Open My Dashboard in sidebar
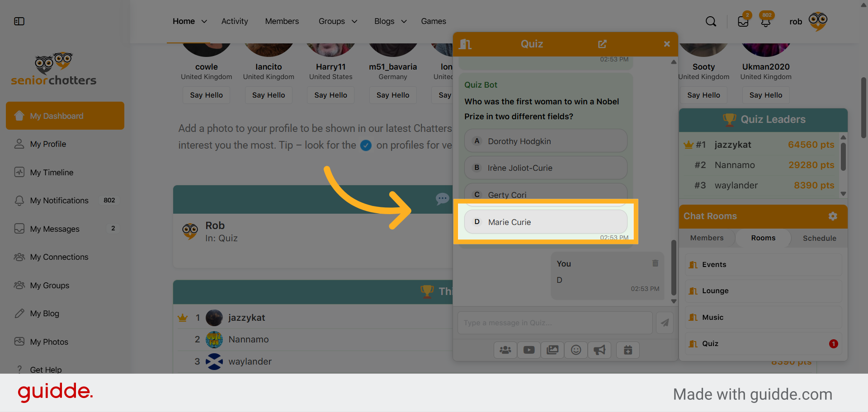 click(x=65, y=116)
